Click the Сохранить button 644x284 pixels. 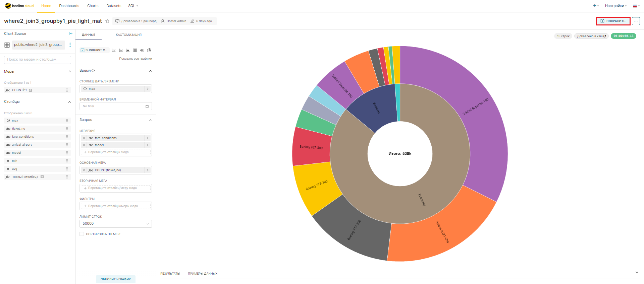pyautogui.click(x=613, y=21)
